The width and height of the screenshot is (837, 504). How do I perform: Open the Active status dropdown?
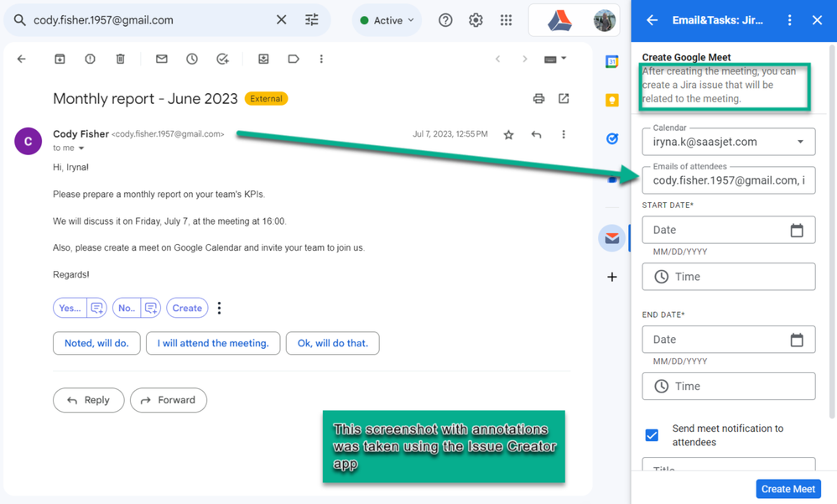point(387,20)
